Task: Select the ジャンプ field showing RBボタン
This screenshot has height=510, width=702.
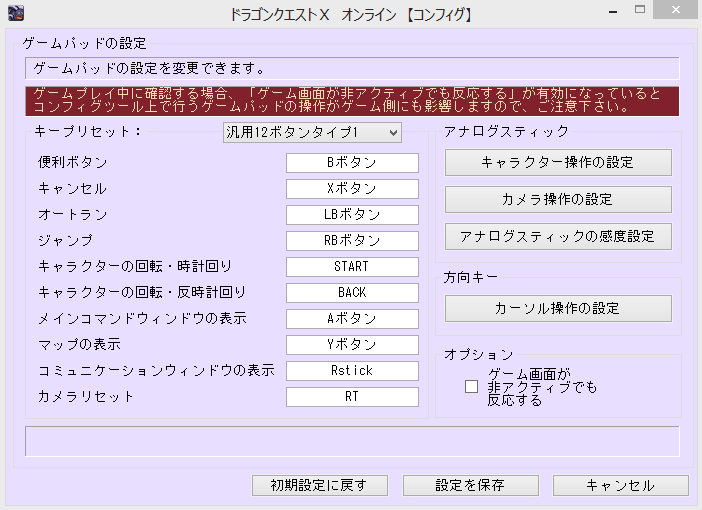Action: click(352, 240)
